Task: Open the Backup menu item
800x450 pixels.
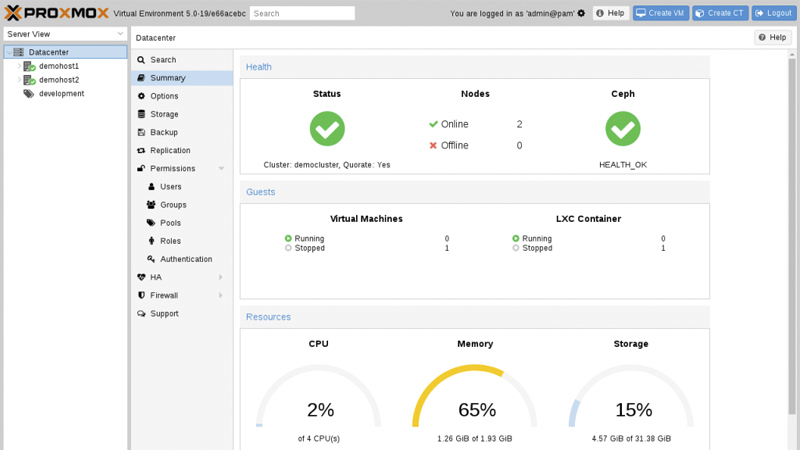Action: pos(163,132)
